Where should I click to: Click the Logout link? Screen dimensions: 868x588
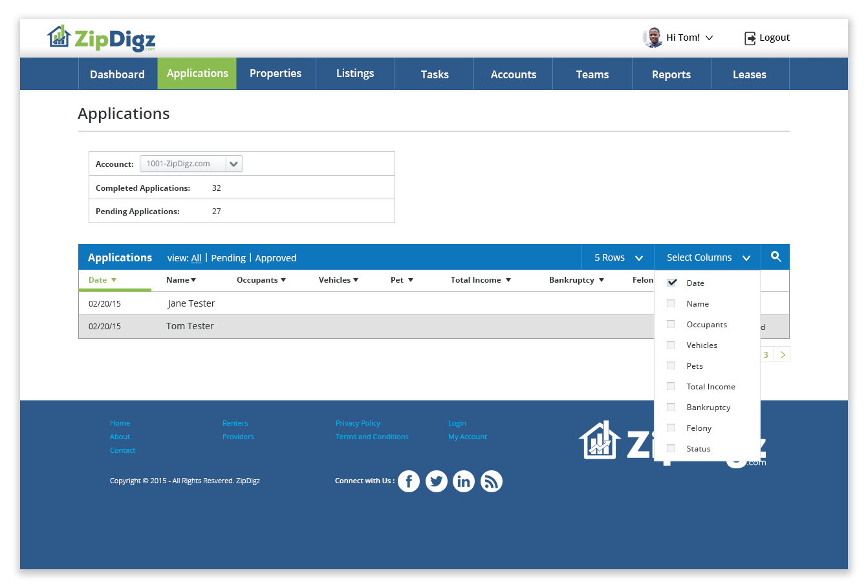pos(774,38)
